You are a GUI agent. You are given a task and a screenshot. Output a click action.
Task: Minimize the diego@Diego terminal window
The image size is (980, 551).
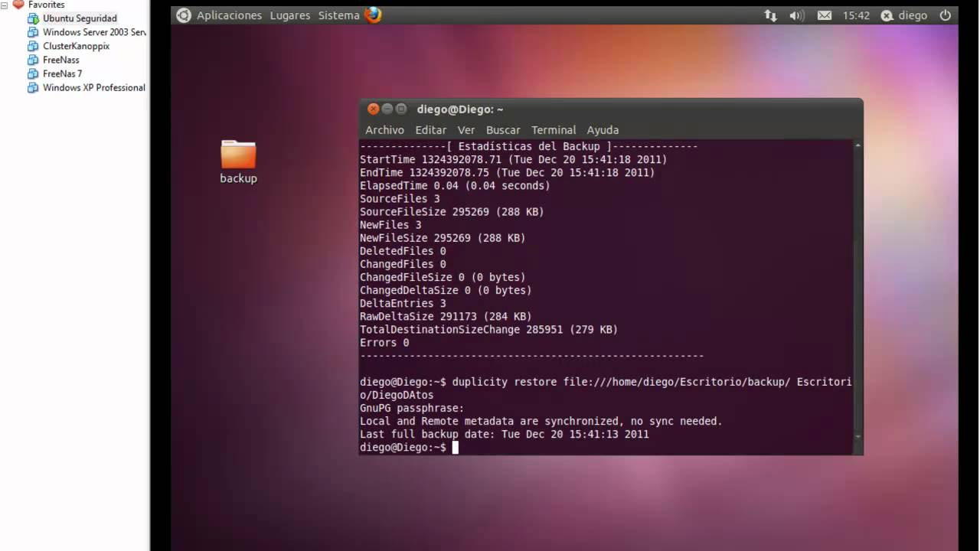[387, 109]
